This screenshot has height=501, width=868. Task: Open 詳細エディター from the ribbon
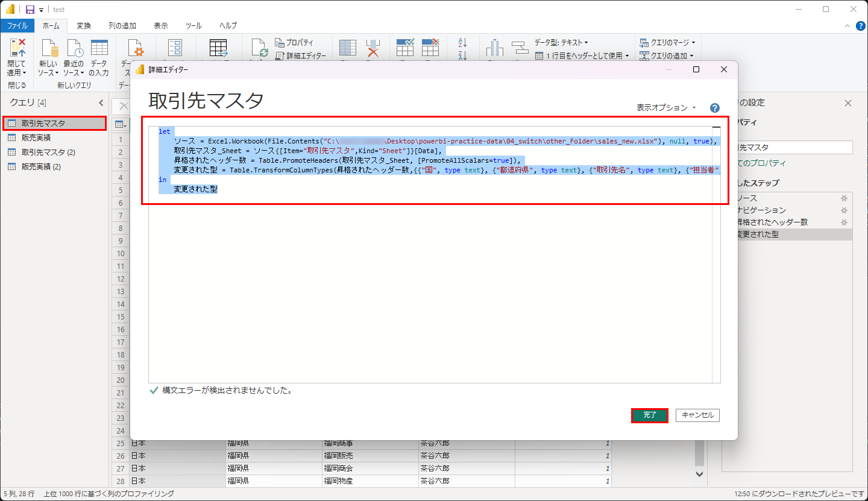[x=300, y=55]
